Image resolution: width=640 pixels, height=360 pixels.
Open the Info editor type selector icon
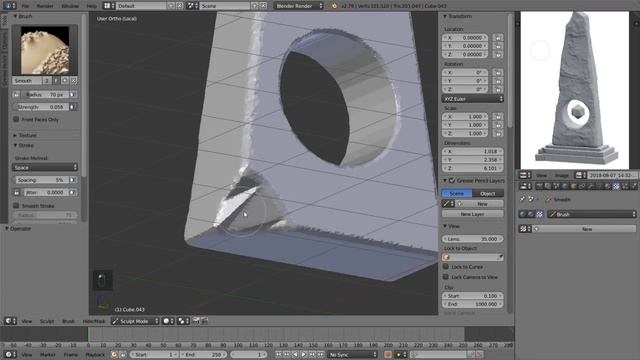(9, 6)
